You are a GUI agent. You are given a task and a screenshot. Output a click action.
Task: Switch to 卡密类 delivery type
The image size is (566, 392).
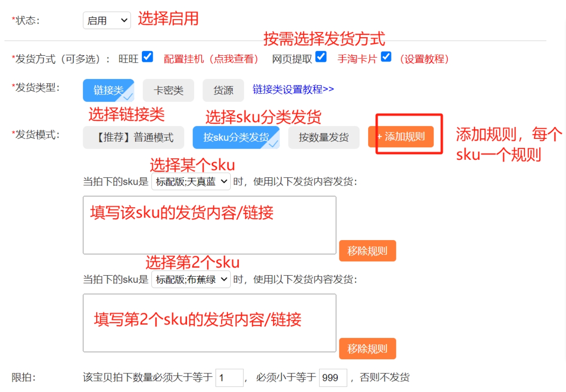coord(168,90)
